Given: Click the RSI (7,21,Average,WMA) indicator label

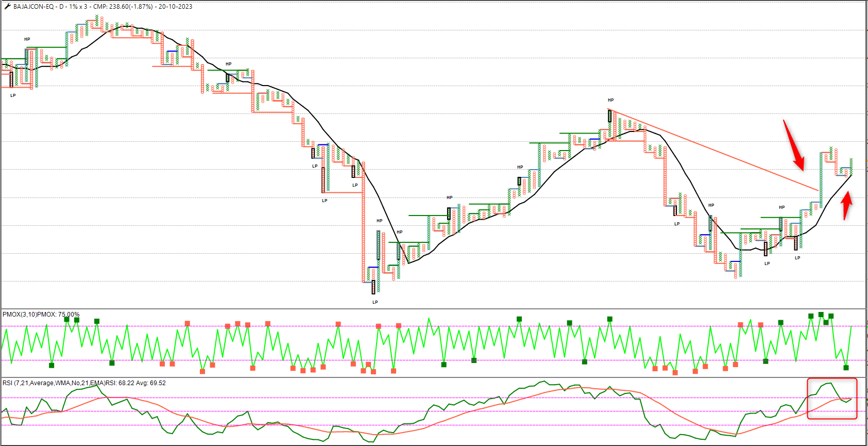Looking at the screenshot, I should pyautogui.click(x=84, y=383).
